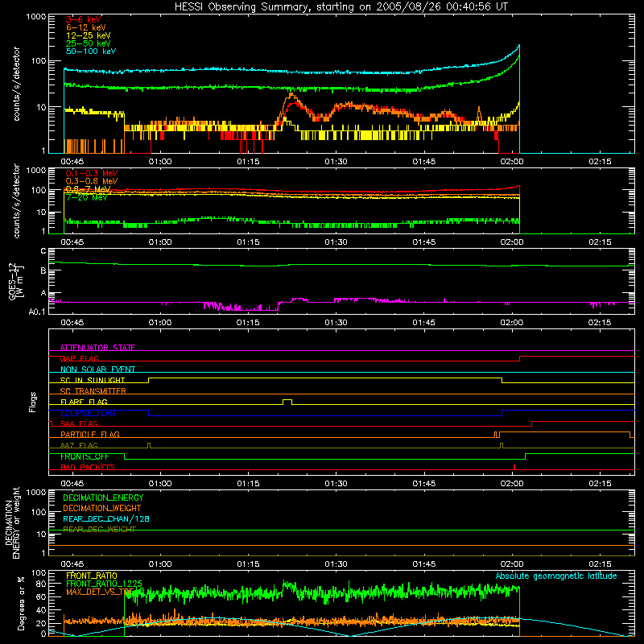644x644 pixels.
Task: Select the 25-50 keV legend label
Action: 89,43
